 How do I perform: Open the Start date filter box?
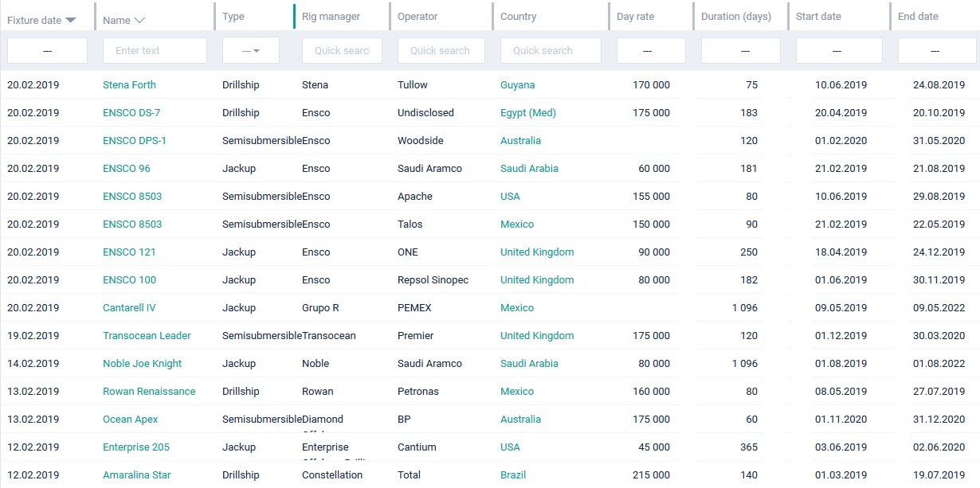[x=838, y=50]
